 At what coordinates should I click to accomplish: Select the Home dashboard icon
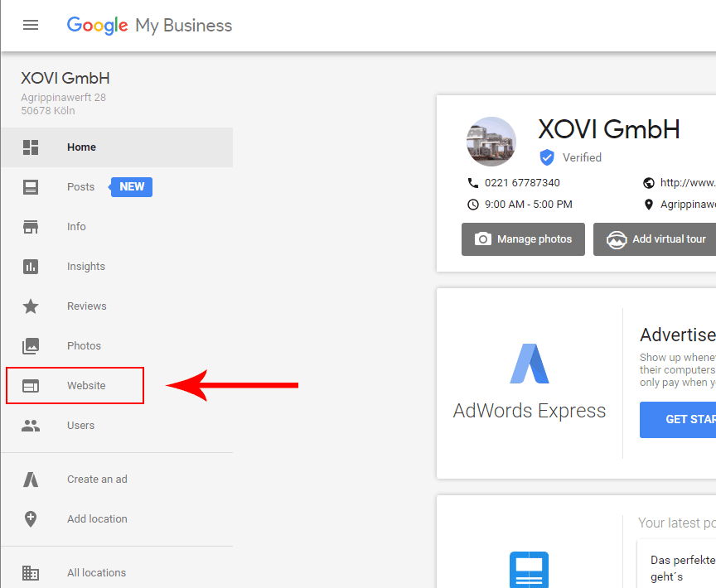coord(31,147)
